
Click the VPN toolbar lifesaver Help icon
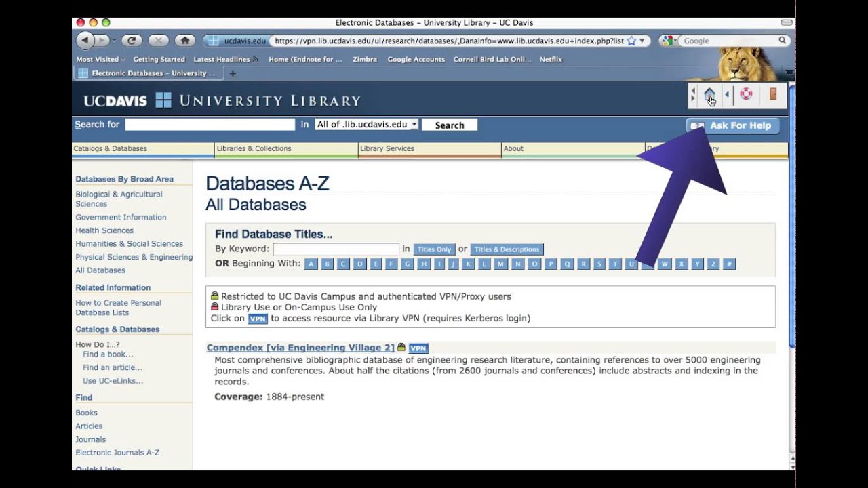(x=746, y=94)
